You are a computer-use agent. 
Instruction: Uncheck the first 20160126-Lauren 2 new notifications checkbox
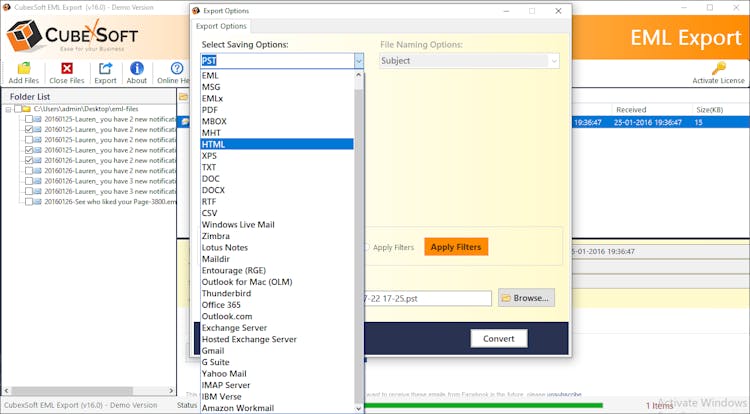point(29,161)
